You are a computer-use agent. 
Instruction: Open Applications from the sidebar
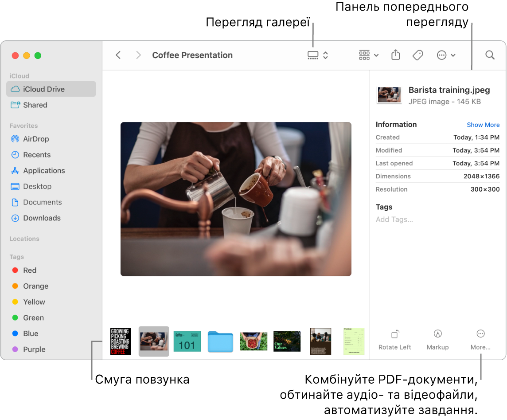coord(43,170)
